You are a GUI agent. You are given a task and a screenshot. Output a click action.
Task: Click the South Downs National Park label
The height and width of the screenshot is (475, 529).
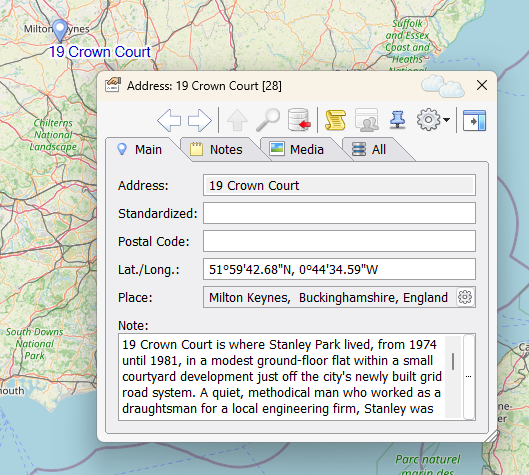(x=34, y=343)
